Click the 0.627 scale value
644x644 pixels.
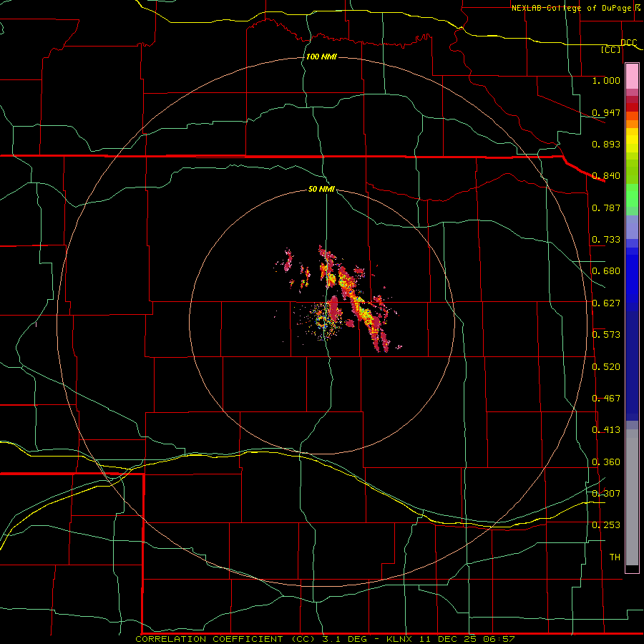coord(606,303)
